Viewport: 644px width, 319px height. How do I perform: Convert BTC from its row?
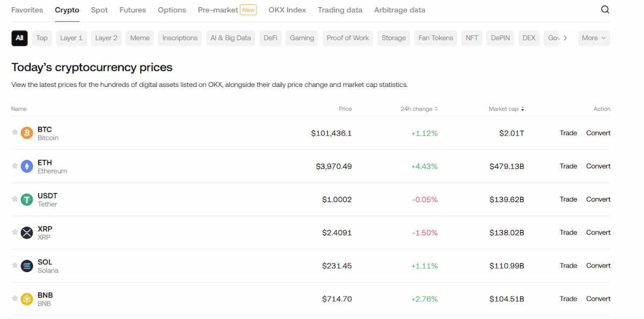pyautogui.click(x=598, y=133)
